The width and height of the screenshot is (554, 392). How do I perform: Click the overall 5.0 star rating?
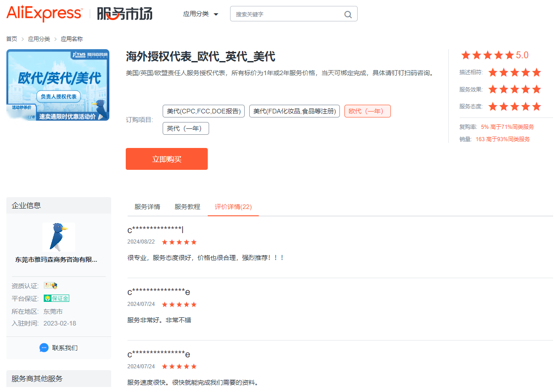pos(495,55)
